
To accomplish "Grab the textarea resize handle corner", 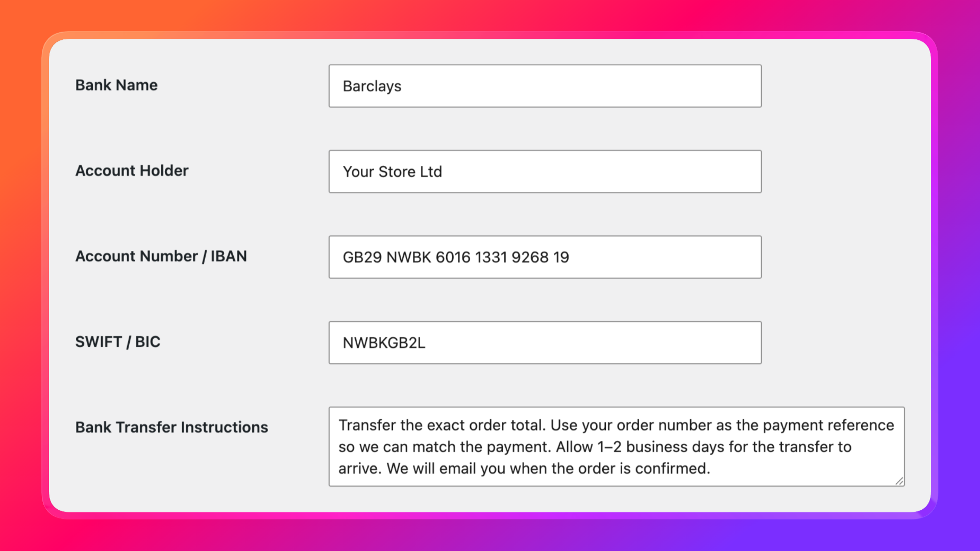I will [899, 481].
